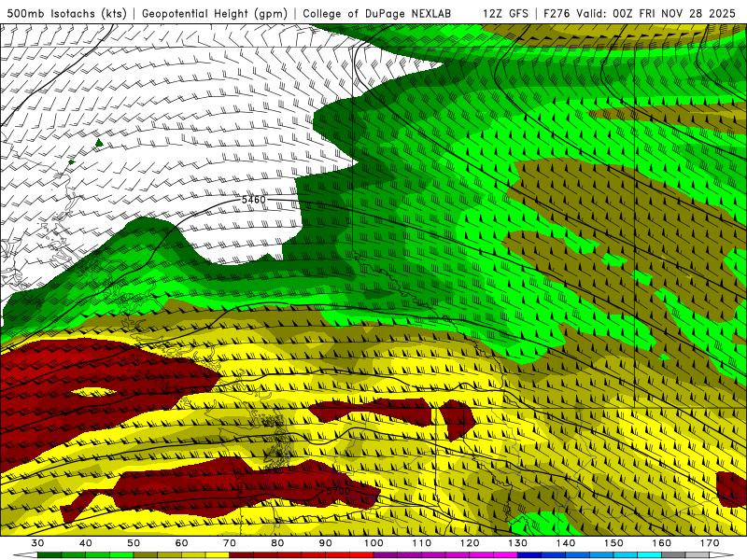747x560 pixels.
Task: Select the 150 legend number
Action: pyautogui.click(x=613, y=543)
